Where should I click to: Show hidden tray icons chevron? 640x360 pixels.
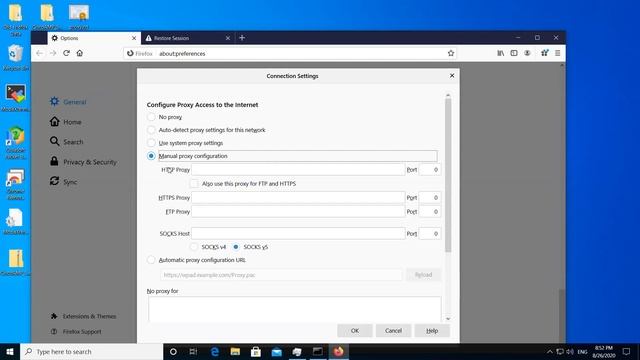[550, 351]
